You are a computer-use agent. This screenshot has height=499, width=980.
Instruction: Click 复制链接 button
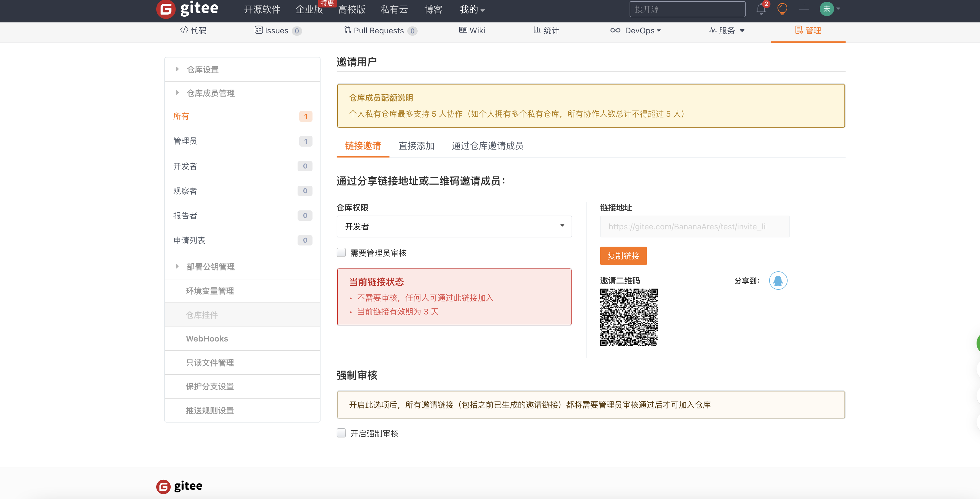tap(623, 256)
